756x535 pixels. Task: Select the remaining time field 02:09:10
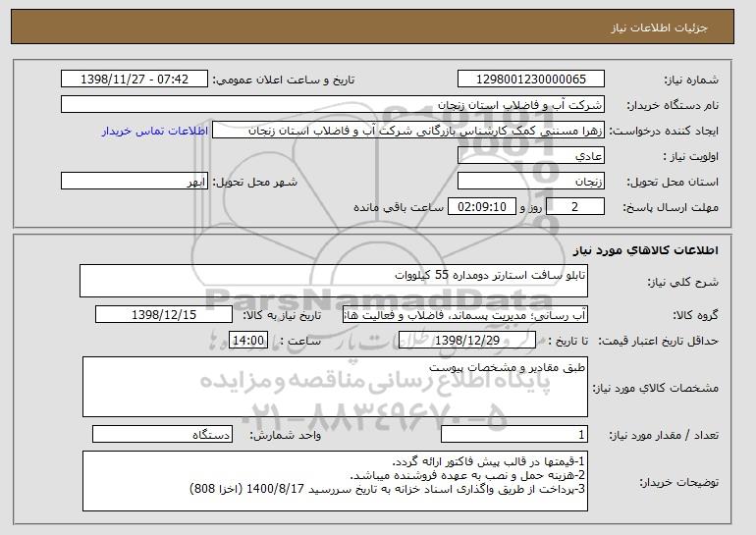[482, 207]
